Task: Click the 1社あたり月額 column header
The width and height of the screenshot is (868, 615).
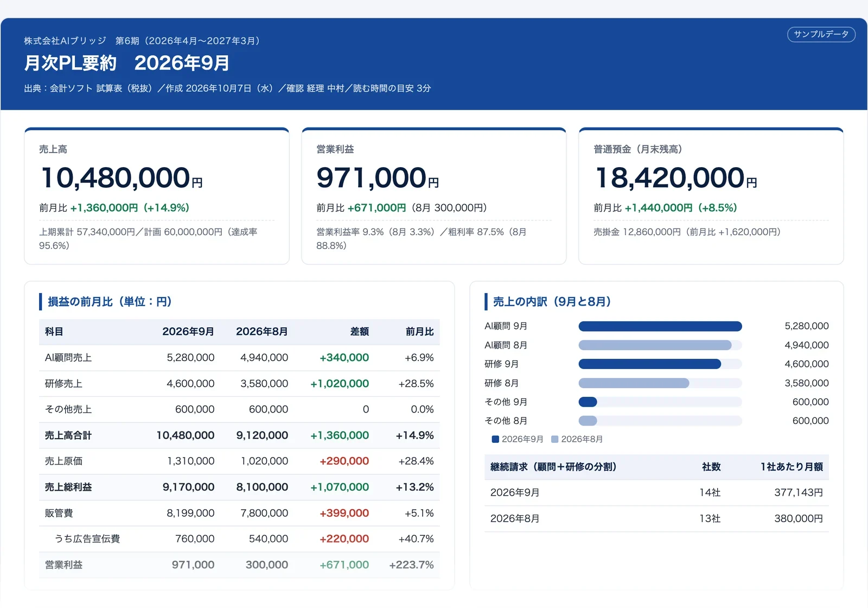Action: 792,467
